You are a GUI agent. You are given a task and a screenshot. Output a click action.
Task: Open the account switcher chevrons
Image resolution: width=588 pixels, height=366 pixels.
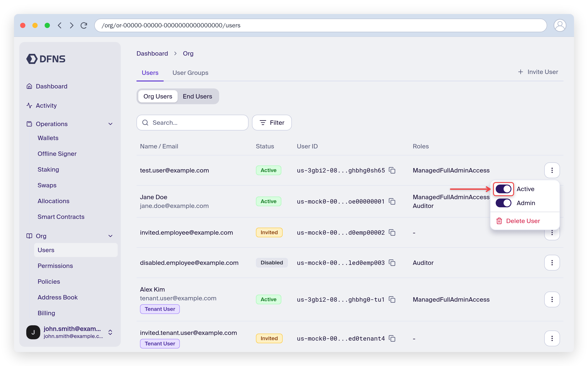(x=110, y=332)
